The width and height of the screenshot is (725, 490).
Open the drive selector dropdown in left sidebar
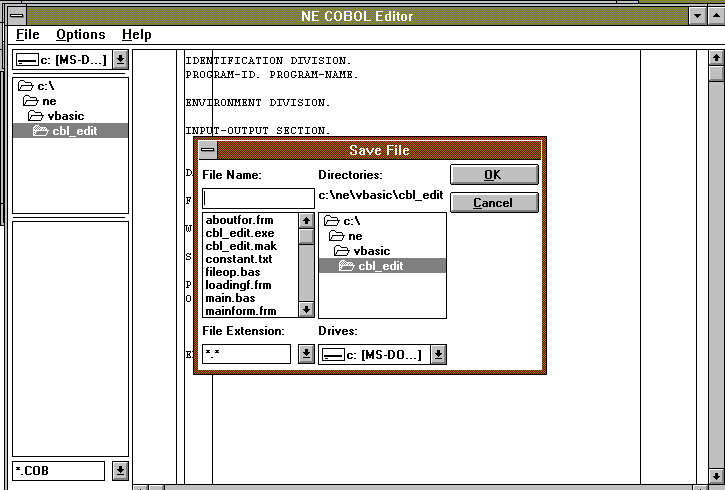tap(120, 60)
